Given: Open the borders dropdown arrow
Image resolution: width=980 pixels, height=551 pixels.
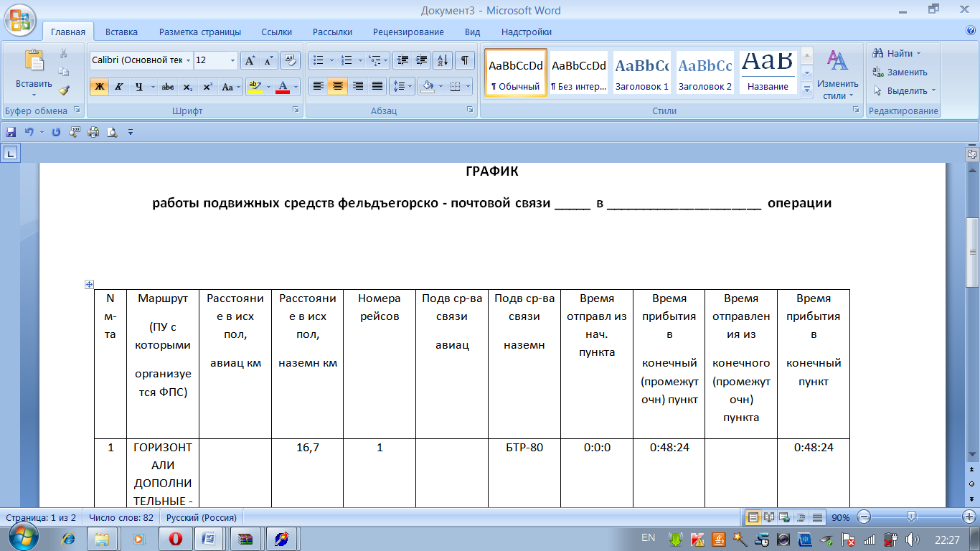Looking at the screenshot, I should coord(468,87).
